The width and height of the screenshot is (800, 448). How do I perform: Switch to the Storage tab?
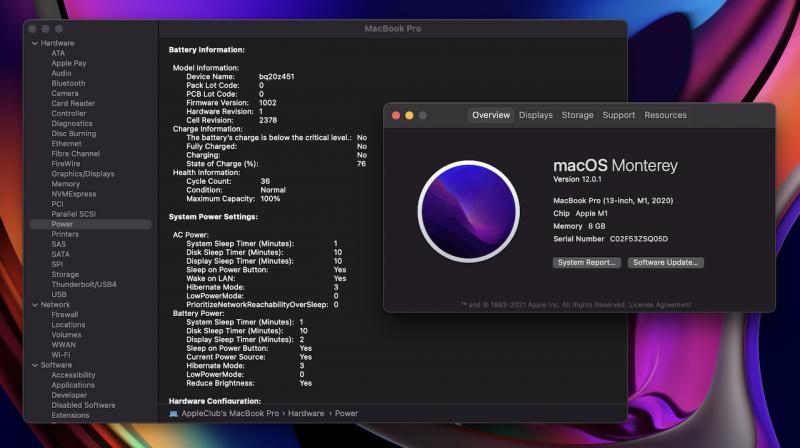click(x=578, y=115)
